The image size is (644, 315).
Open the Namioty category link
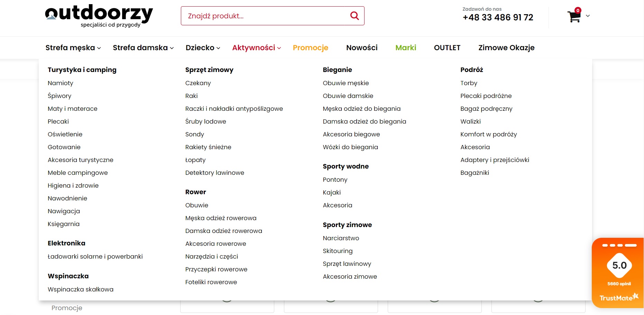(61, 83)
